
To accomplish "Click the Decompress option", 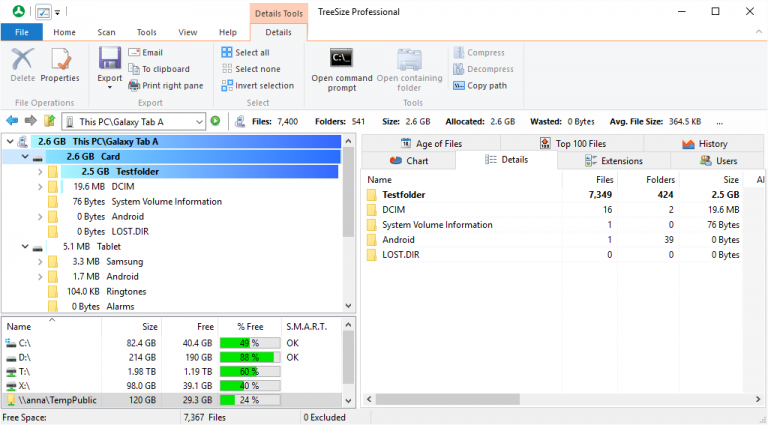I will [x=483, y=69].
